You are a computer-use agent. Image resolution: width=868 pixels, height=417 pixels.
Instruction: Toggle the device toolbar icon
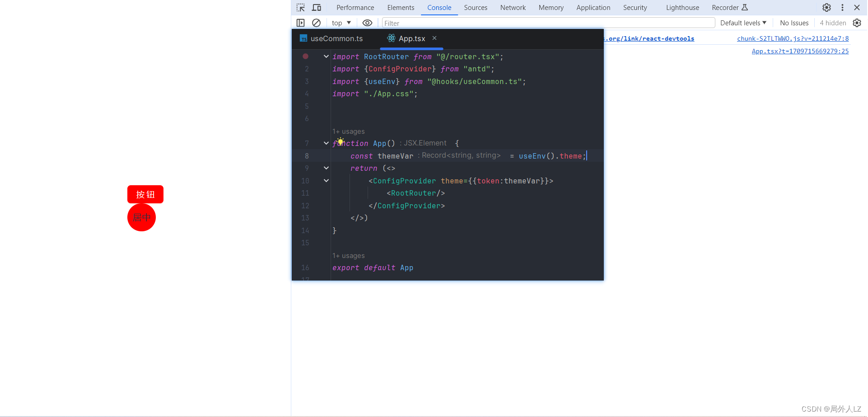point(317,8)
